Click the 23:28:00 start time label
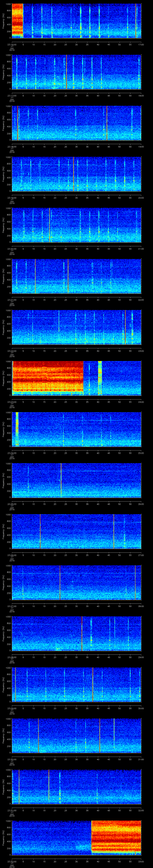The image size is (153, 868). tap(12, 657)
